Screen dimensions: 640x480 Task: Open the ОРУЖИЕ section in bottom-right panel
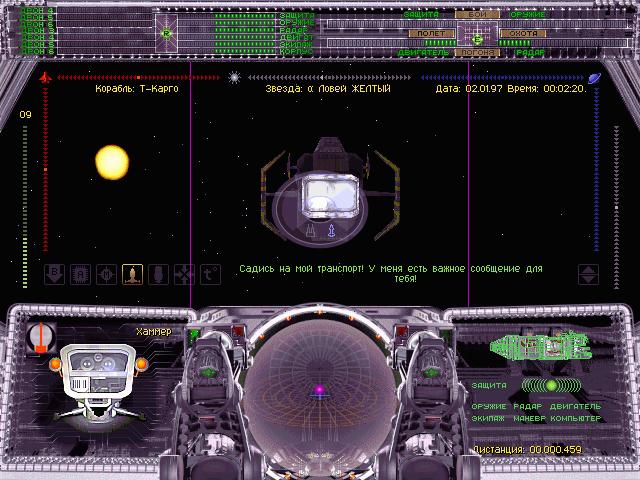490,407
